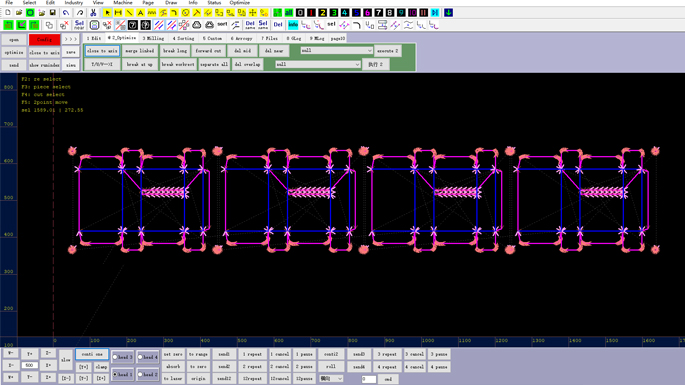Switch to the 4 Sorting tab
685x385 pixels.
183,38
